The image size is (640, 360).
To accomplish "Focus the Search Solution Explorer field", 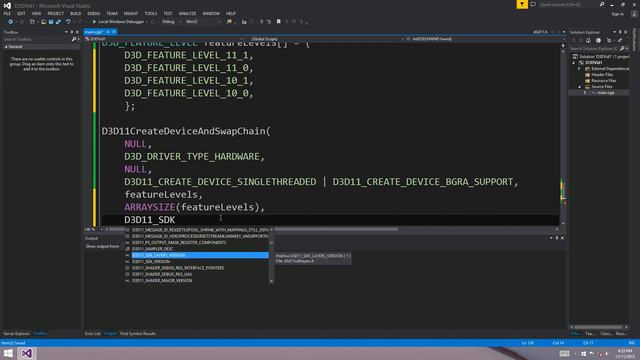I will click(x=594, y=49).
